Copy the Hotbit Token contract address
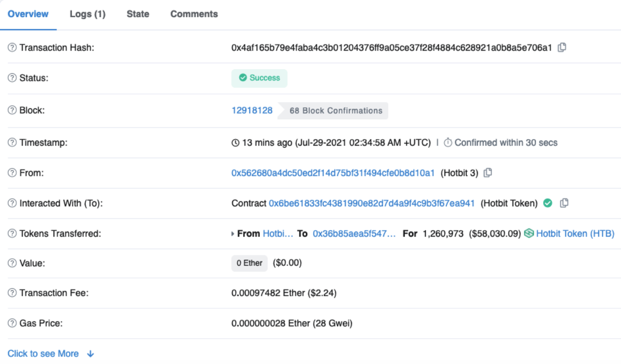Viewport: 621px width, 364px height. pyautogui.click(x=564, y=203)
